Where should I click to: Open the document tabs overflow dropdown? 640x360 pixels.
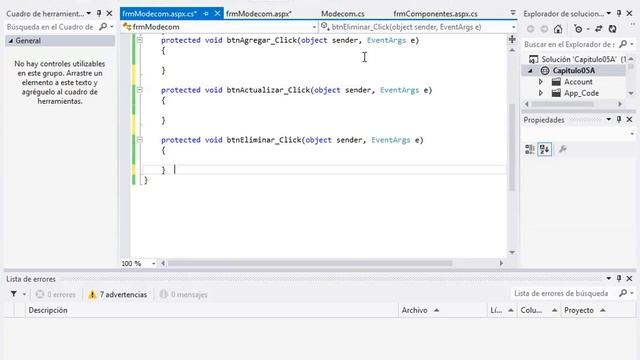point(513,13)
